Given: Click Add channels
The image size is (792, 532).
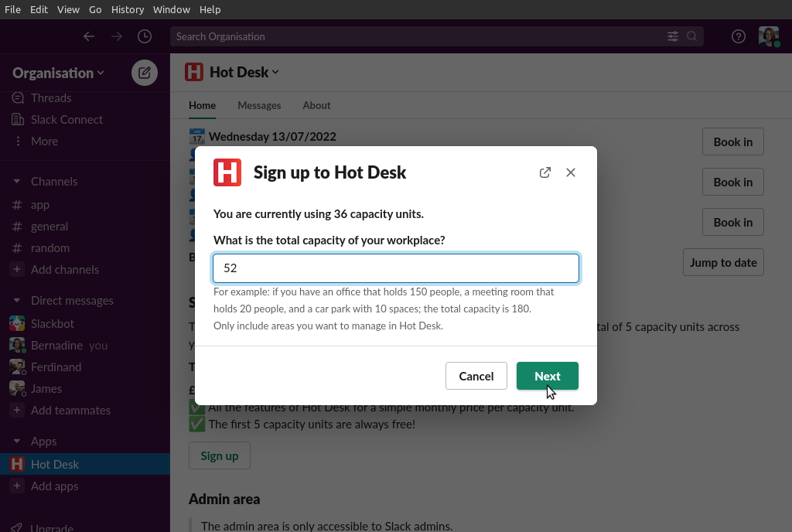Looking at the screenshot, I should [x=65, y=270].
